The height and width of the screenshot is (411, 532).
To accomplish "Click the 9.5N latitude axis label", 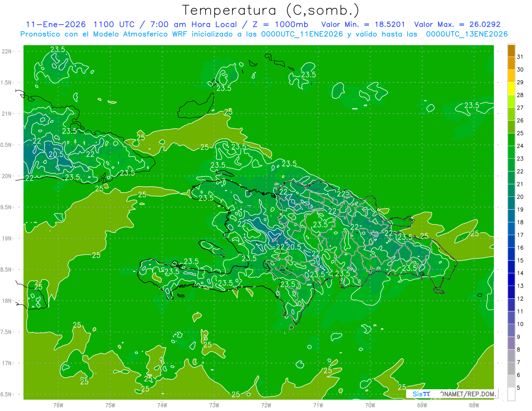I will tap(7, 207).
